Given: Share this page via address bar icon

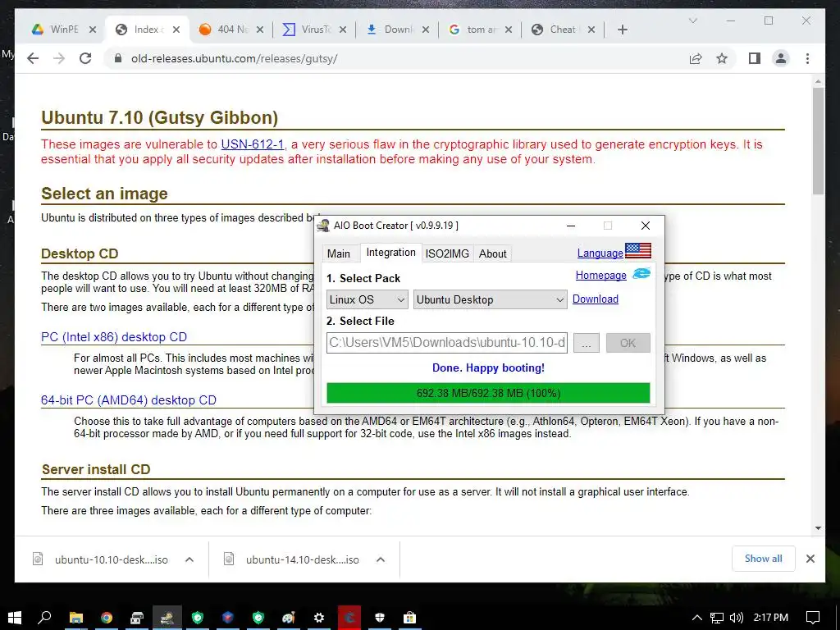Looking at the screenshot, I should tap(696, 58).
